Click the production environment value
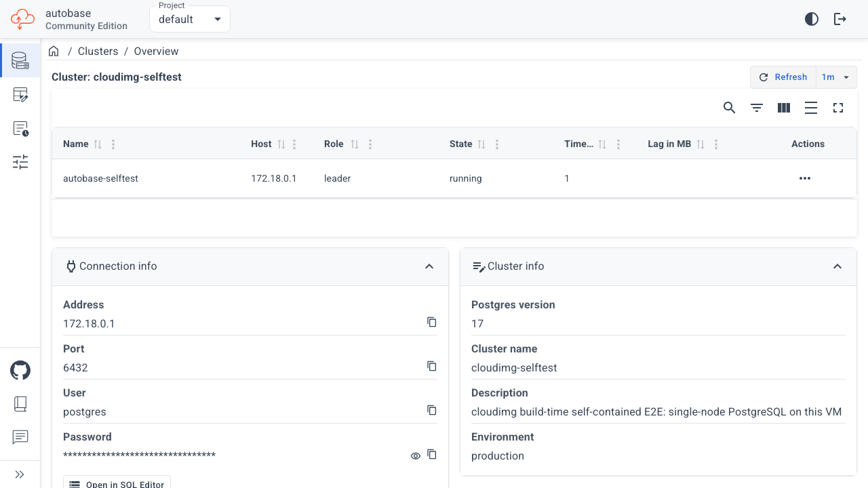 pyautogui.click(x=498, y=456)
